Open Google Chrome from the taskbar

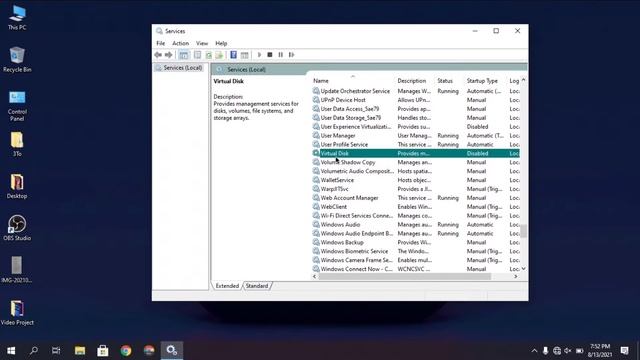tap(126, 350)
